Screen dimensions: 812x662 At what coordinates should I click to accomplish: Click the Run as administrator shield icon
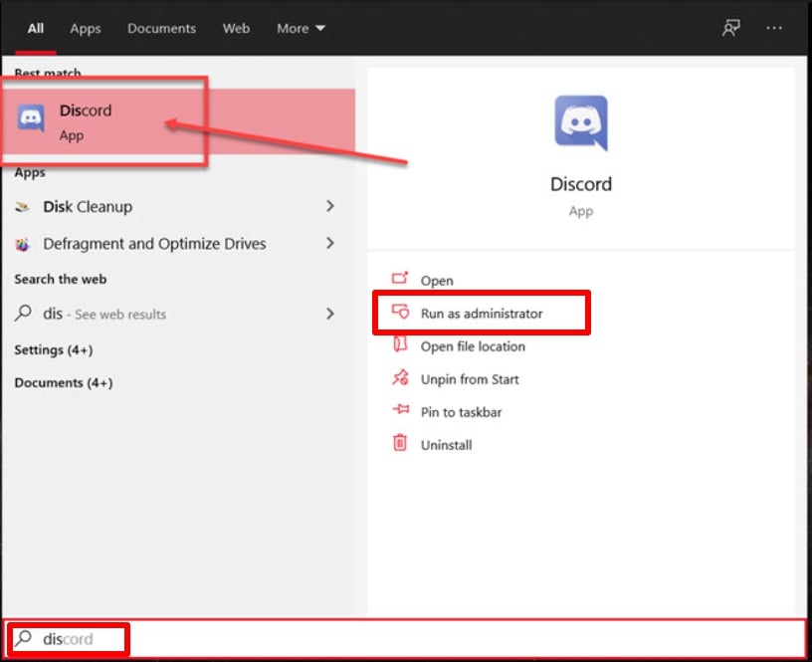(400, 312)
